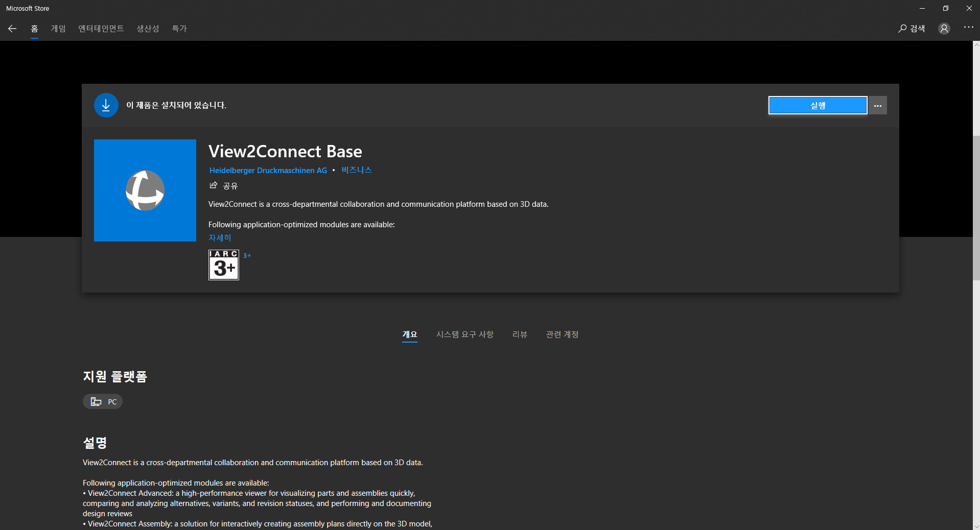Click the small 3+ rating link
Screen dimensions: 980x530
247,255
